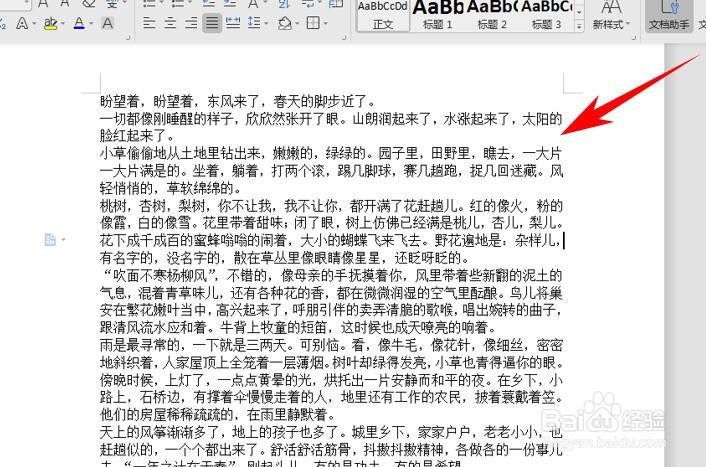Apply the blue-underlined font color A
706x467 pixels.
click(x=79, y=23)
